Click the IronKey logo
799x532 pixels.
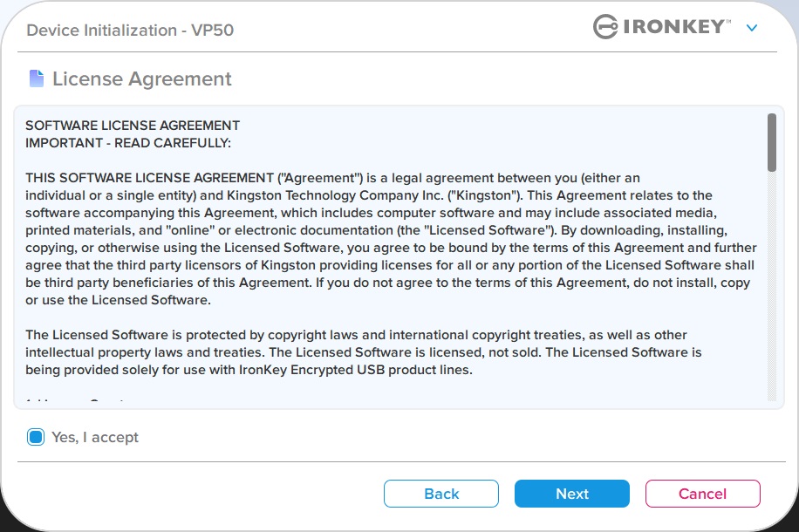point(661,26)
